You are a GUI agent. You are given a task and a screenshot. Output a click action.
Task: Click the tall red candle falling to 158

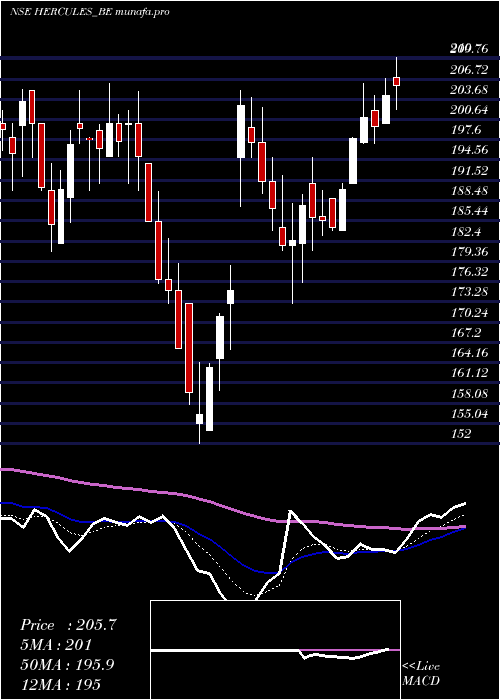pyautogui.click(x=189, y=348)
